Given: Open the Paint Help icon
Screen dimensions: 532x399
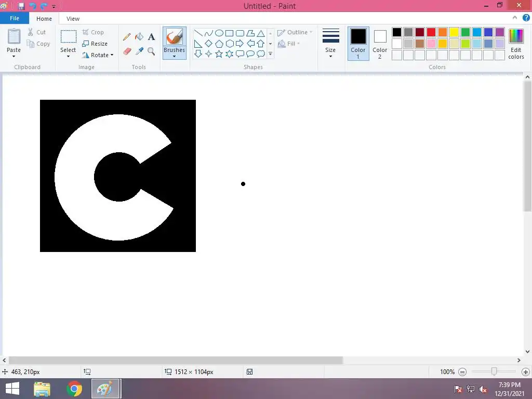Looking at the screenshot, I should pos(526,18).
